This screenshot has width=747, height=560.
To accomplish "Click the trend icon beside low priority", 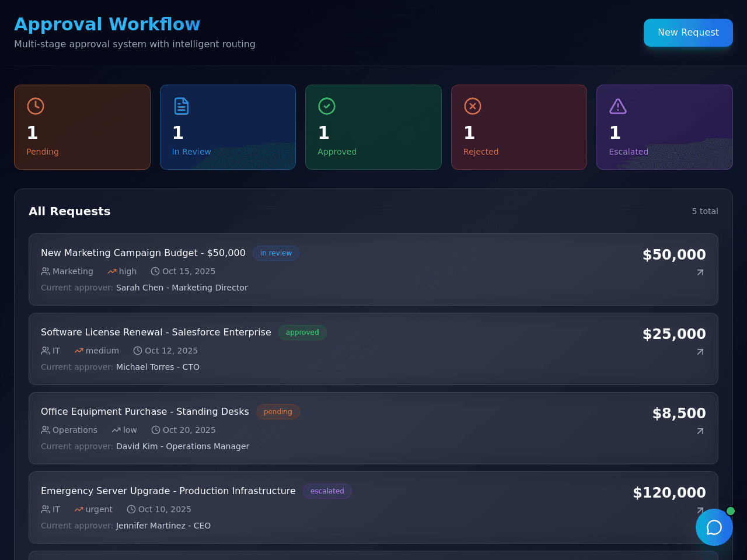I will click(x=116, y=430).
